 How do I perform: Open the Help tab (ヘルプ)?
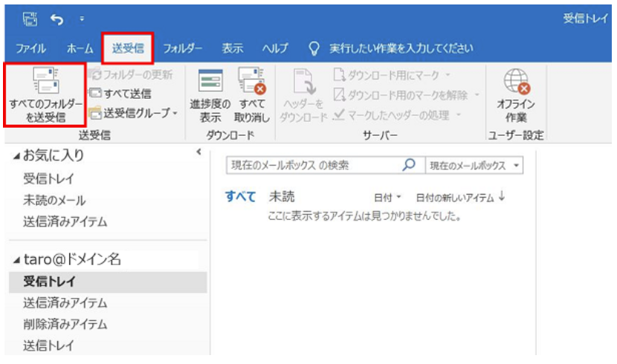275,48
